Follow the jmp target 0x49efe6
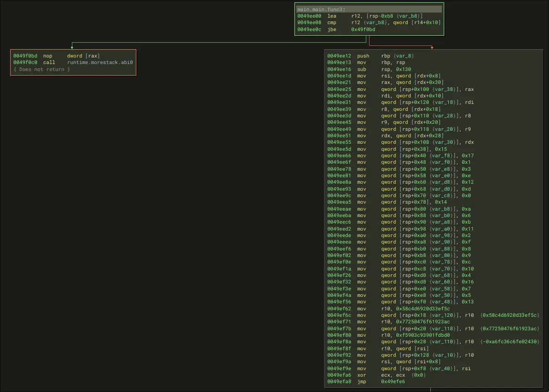 (394, 382)
